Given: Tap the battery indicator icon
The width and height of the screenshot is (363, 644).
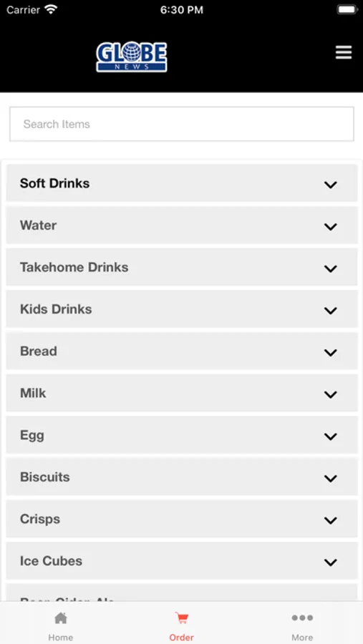Looking at the screenshot, I should pyautogui.click(x=347, y=10).
